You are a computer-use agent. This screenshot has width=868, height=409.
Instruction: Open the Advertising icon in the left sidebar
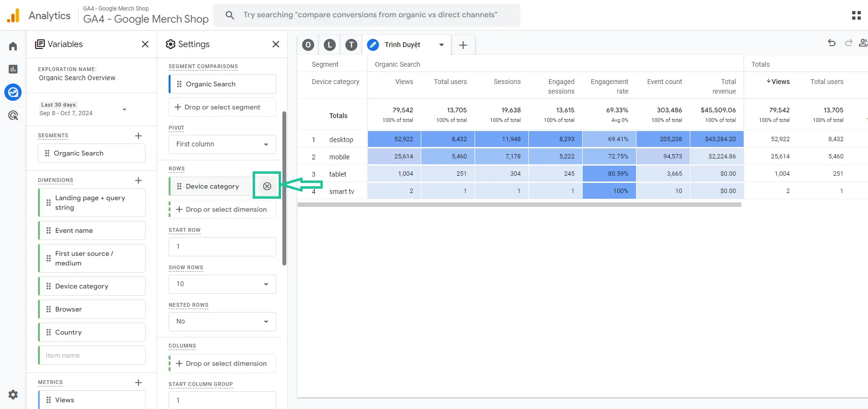click(13, 115)
